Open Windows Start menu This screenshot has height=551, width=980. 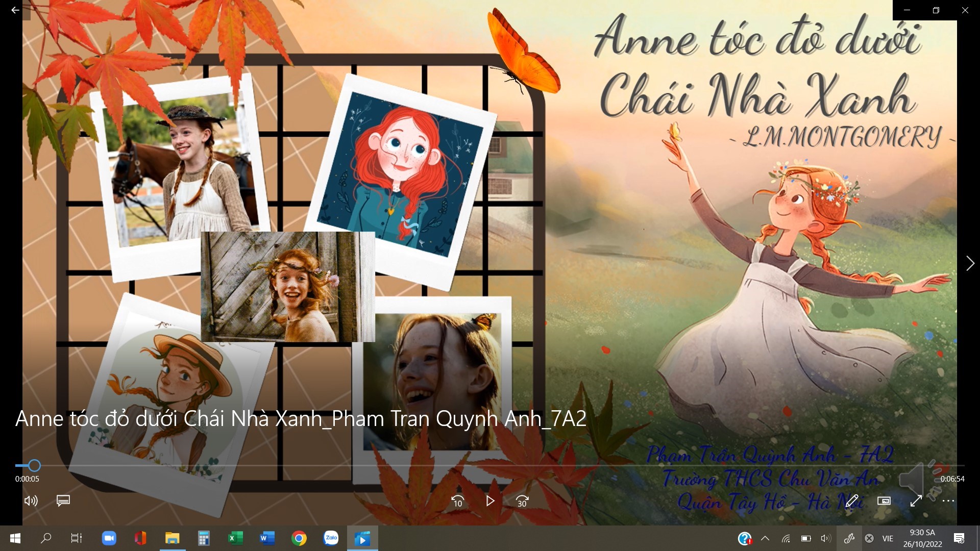click(x=15, y=538)
